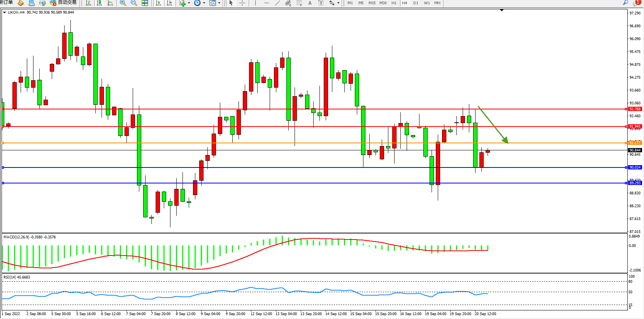The width and height of the screenshot is (644, 319).
Task: Click the New Order button
Action: click(6, 3)
